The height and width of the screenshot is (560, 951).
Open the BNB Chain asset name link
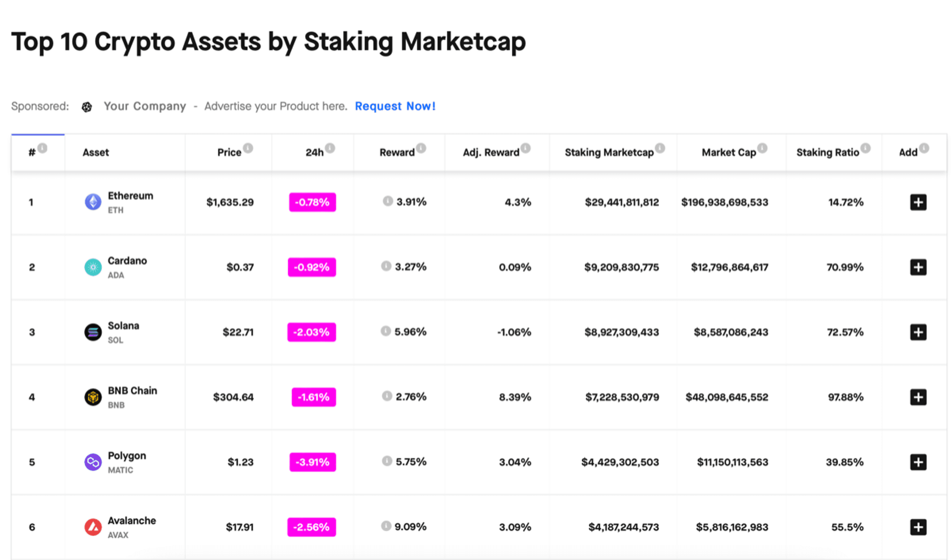tap(133, 391)
